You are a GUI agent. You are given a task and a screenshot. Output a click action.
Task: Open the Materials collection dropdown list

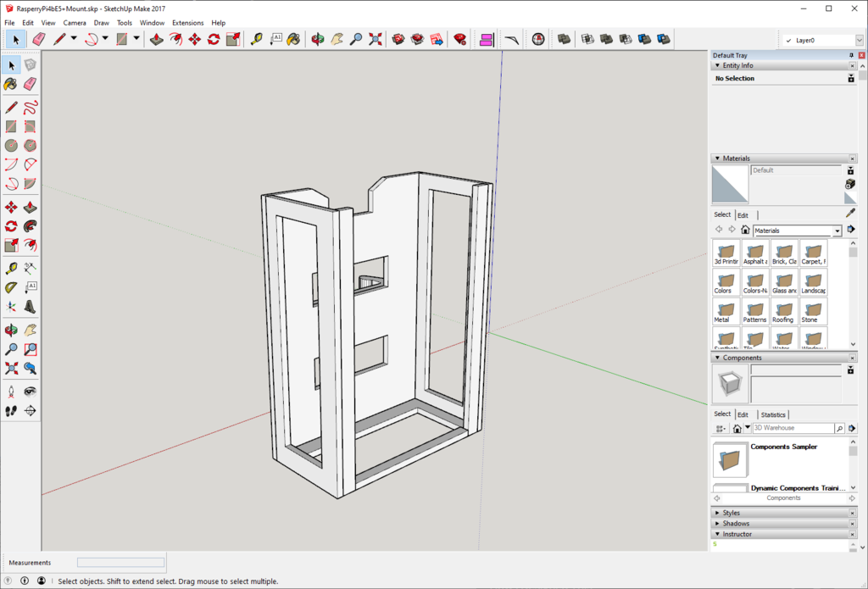837,231
